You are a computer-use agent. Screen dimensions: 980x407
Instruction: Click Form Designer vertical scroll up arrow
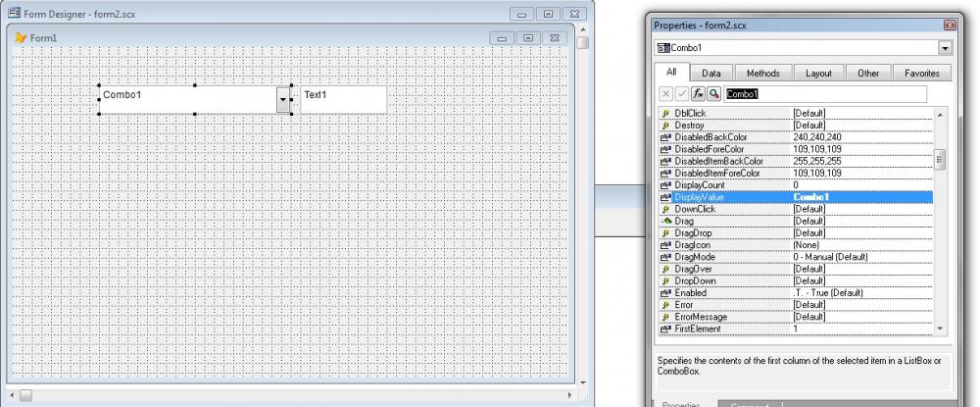pos(583,29)
